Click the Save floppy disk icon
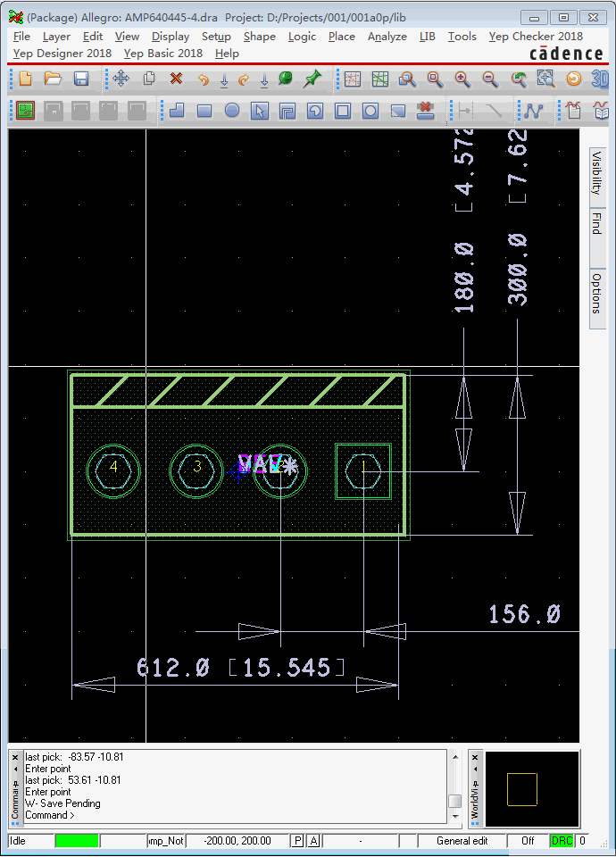 point(81,79)
